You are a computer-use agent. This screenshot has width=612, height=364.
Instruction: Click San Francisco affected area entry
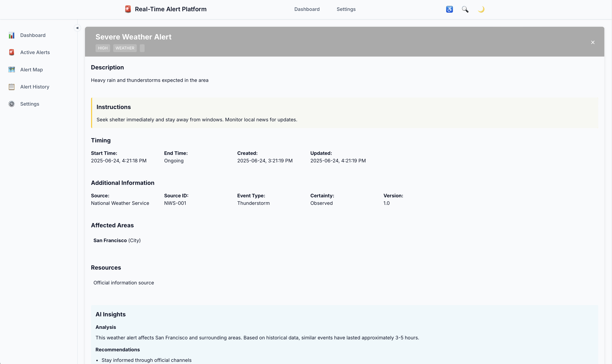[110, 240]
